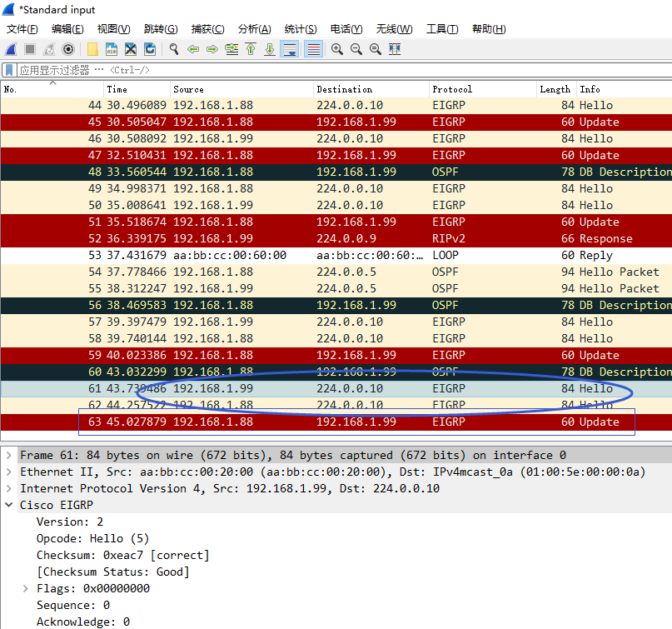Jump to last packet toolbar icon
The image size is (672, 629).
coord(269,49)
